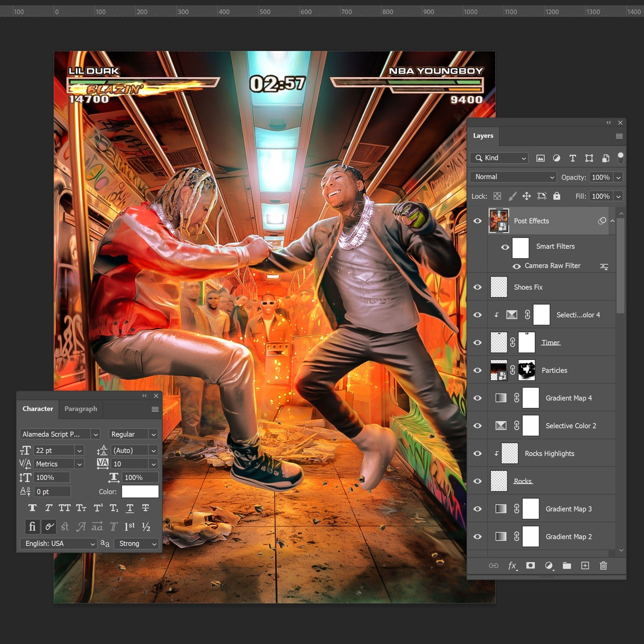
Task: Switch to the Paragraph tab
Action: pyautogui.click(x=81, y=409)
